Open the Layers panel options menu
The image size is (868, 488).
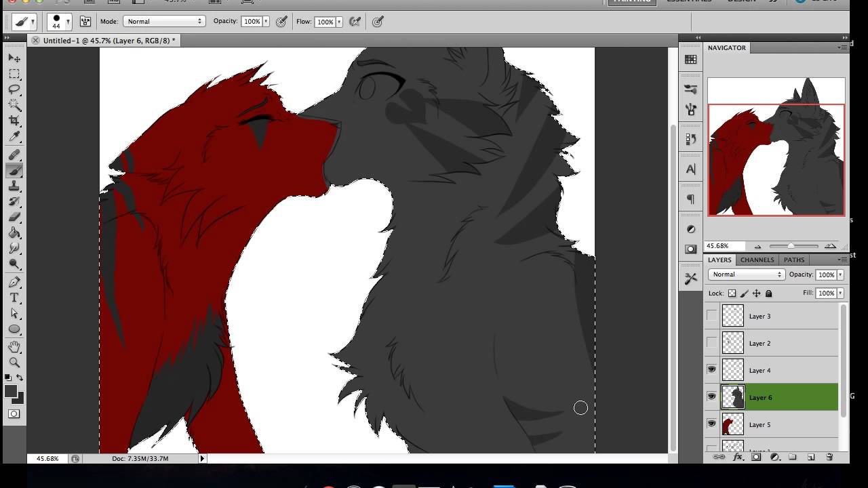pyautogui.click(x=844, y=259)
